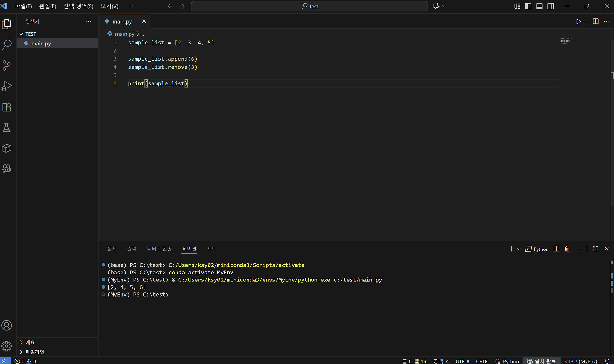Kill terminal with the trash icon
Screen dimensions: 614x364
(x=567, y=249)
